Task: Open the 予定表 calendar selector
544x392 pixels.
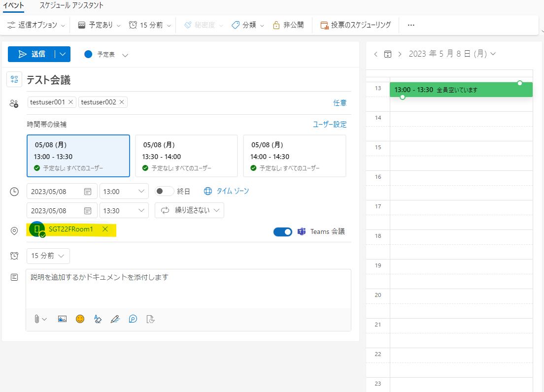Action: click(106, 54)
